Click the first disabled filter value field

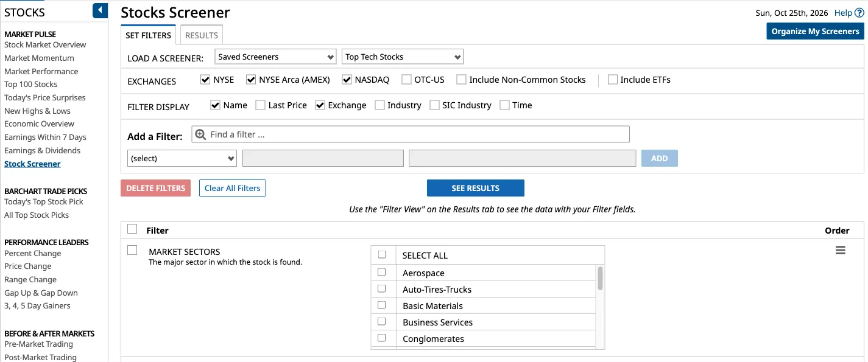[x=323, y=158]
